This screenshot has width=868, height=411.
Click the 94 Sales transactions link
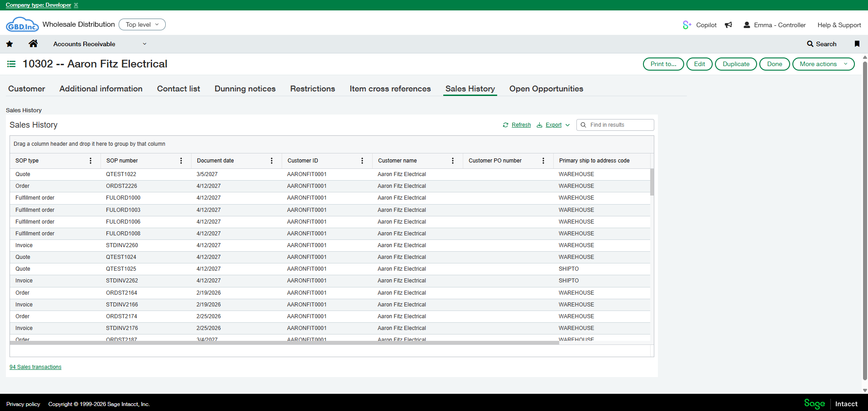point(35,367)
